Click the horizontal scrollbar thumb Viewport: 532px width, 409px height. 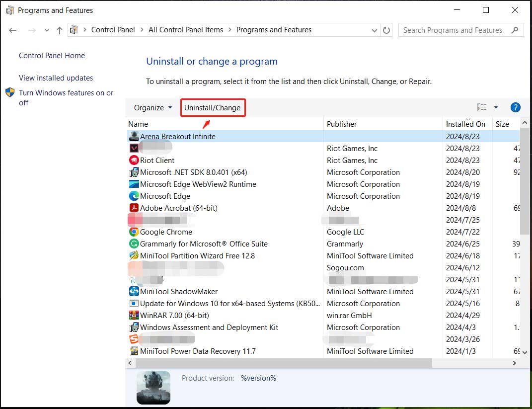pyautogui.click(x=284, y=363)
